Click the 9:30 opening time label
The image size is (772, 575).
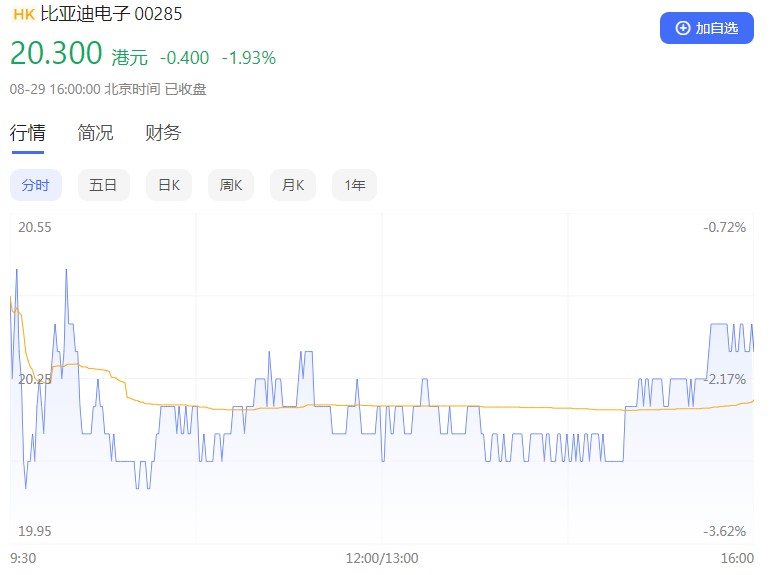pyautogui.click(x=24, y=558)
